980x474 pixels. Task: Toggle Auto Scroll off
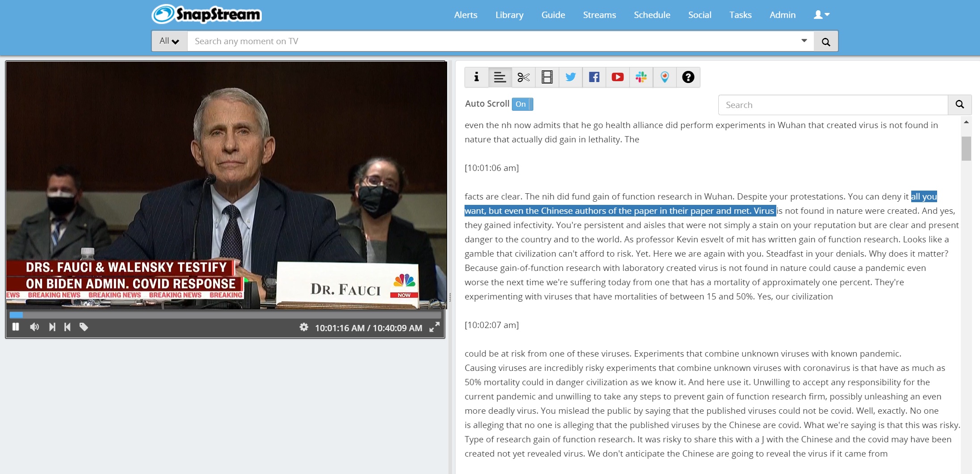522,104
